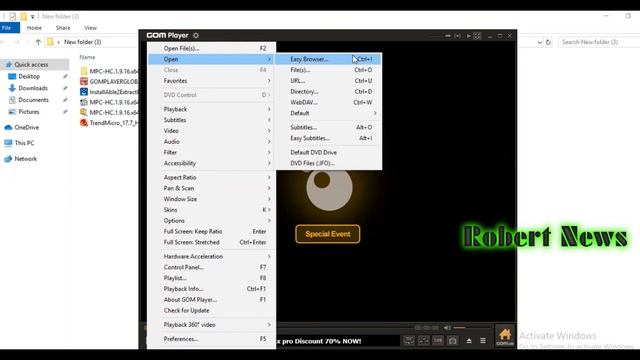Expand the Aspect Ratio submenu
This screenshot has width=640, height=360.
tap(212, 178)
